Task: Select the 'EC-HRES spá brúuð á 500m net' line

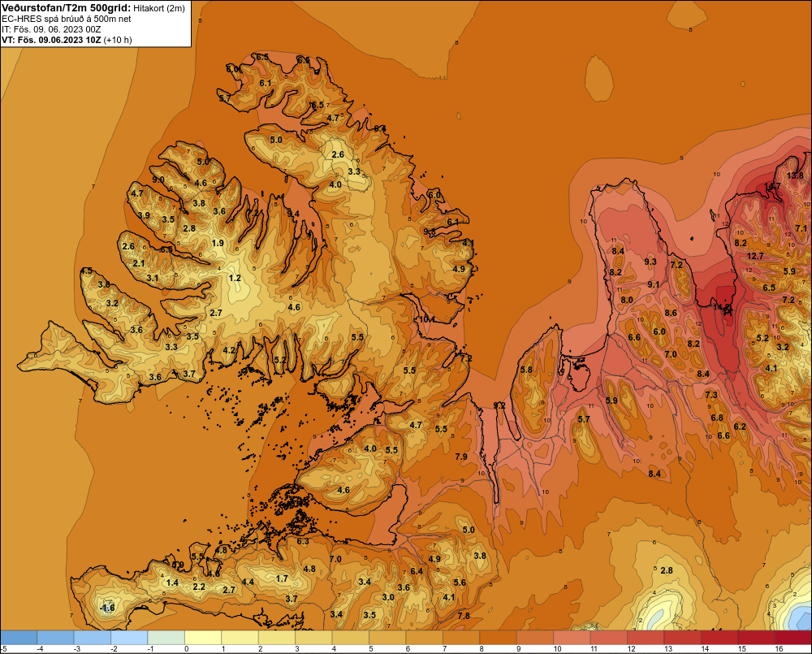Action: [67, 19]
